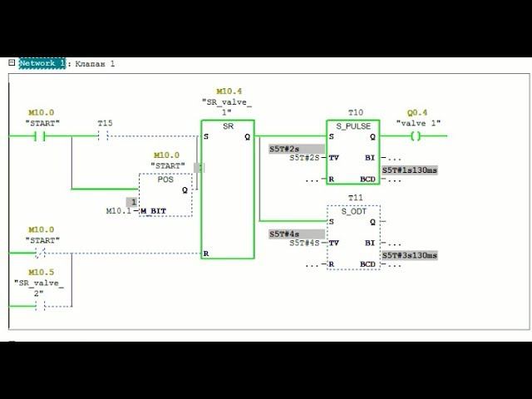Click the empty BCD operand of T10
Viewport: 532px width, 399px height.
pyautogui.click(x=395, y=180)
